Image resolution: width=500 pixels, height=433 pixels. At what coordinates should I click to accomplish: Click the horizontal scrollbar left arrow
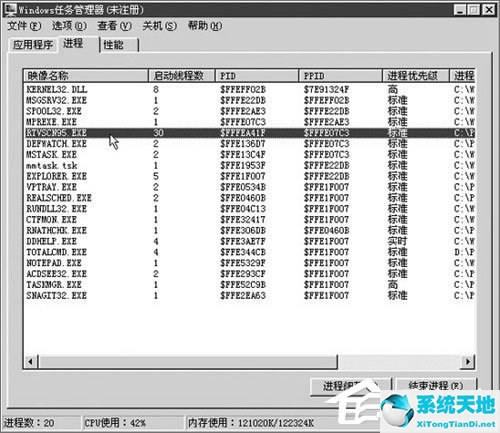pos(30,361)
